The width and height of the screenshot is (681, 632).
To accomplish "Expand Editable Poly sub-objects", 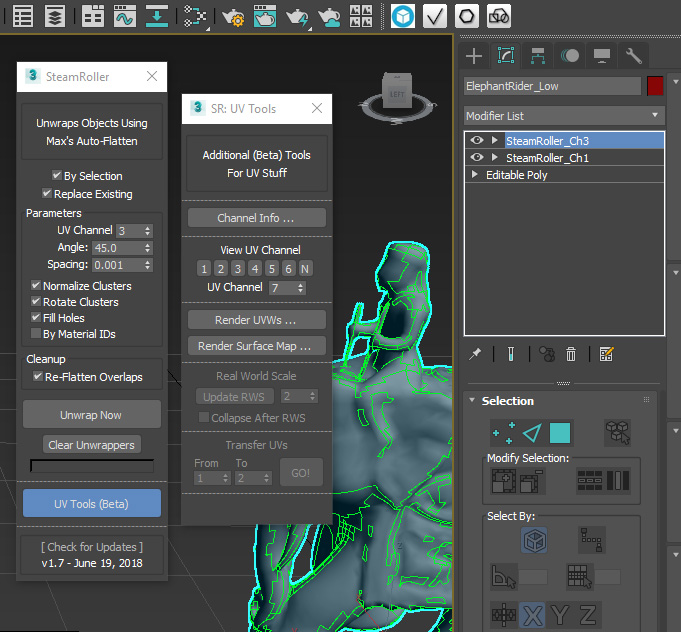I will pos(475,175).
